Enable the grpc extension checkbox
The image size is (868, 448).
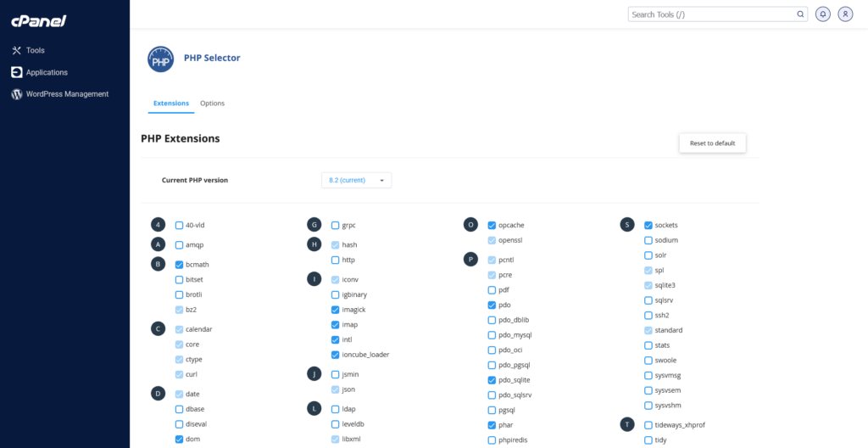335,226
